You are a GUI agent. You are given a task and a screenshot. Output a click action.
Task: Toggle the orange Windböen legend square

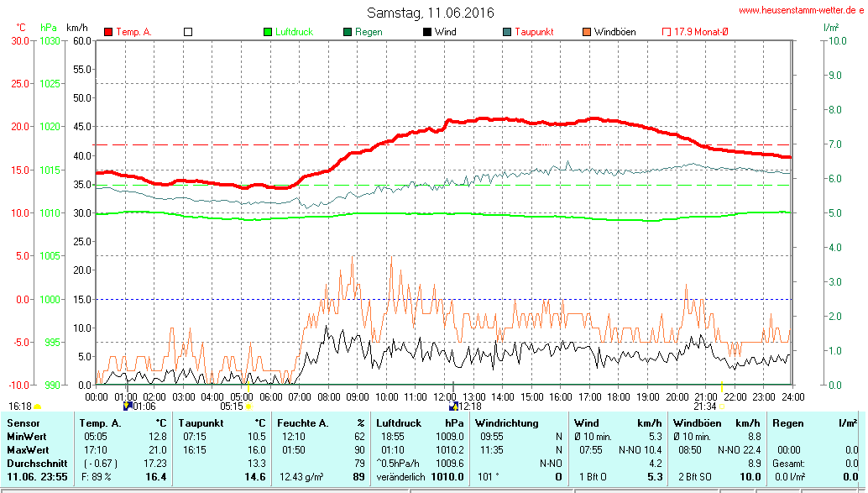coord(587,32)
